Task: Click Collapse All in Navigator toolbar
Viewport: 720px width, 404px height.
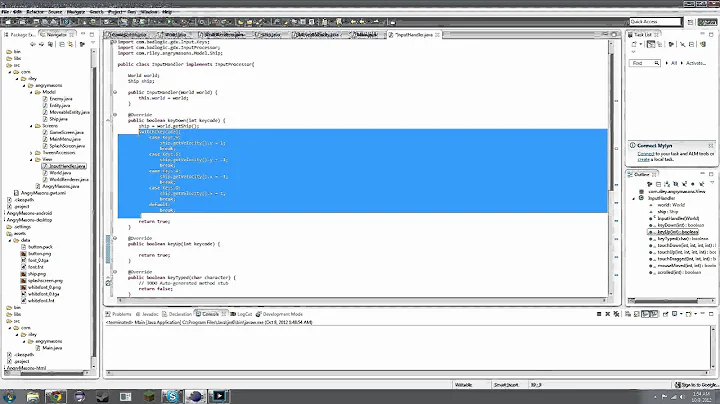Action: pyautogui.click(x=62, y=44)
